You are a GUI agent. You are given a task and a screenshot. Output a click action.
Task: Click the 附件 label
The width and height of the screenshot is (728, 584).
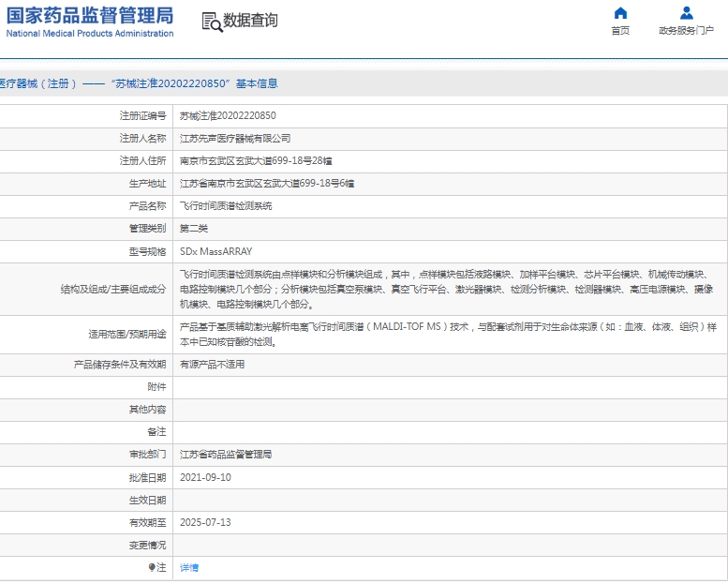tap(156, 386)
